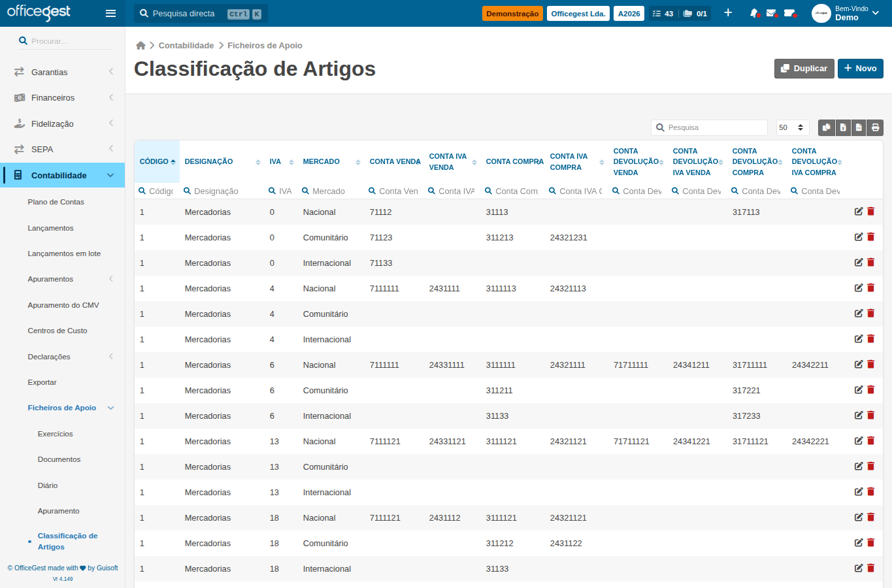Edit the Mercadorias IVA 0 Comunitário row

pyautogui.click(x=859, y=237)
